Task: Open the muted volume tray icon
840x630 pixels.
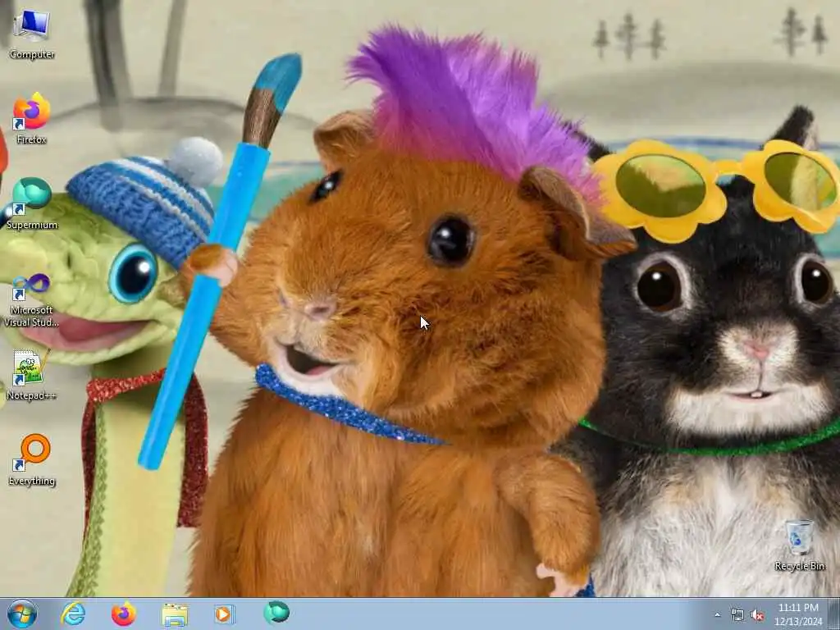Action: 757,615
